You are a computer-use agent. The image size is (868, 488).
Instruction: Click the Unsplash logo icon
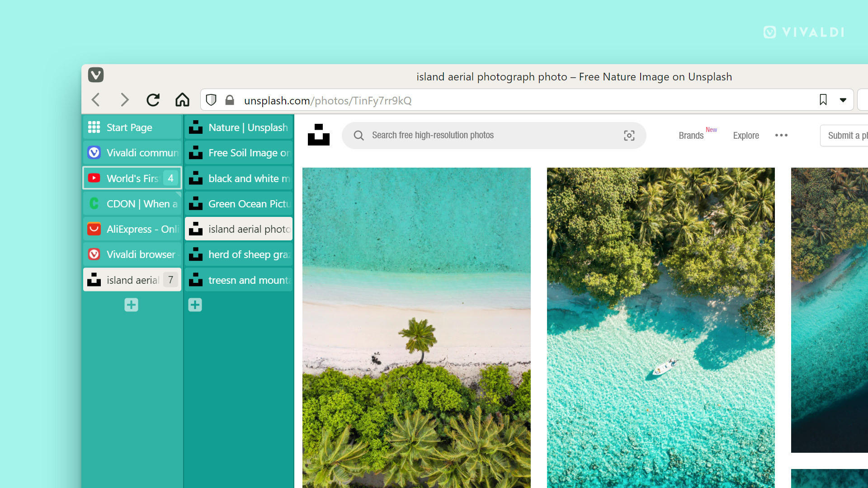(x=318, y=135)
